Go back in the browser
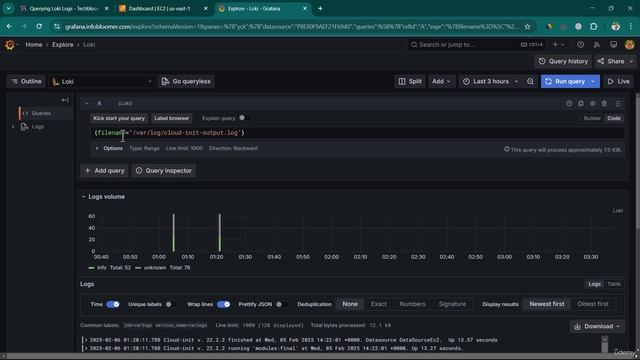This screenshot has height=360, width=640. 9,27
